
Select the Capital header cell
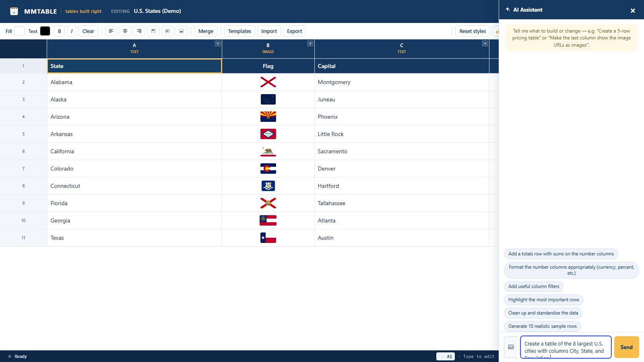[402, 66]
